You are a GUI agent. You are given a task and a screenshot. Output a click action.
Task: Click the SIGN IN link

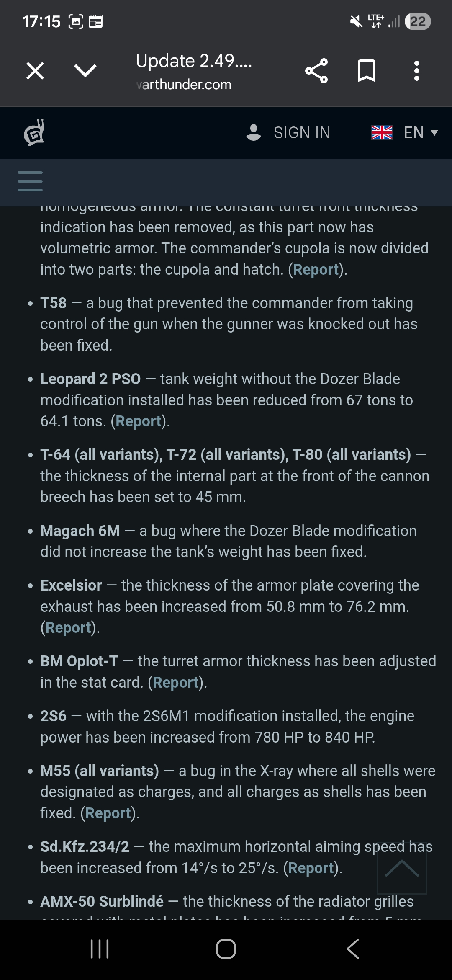[x=302, y=133]
